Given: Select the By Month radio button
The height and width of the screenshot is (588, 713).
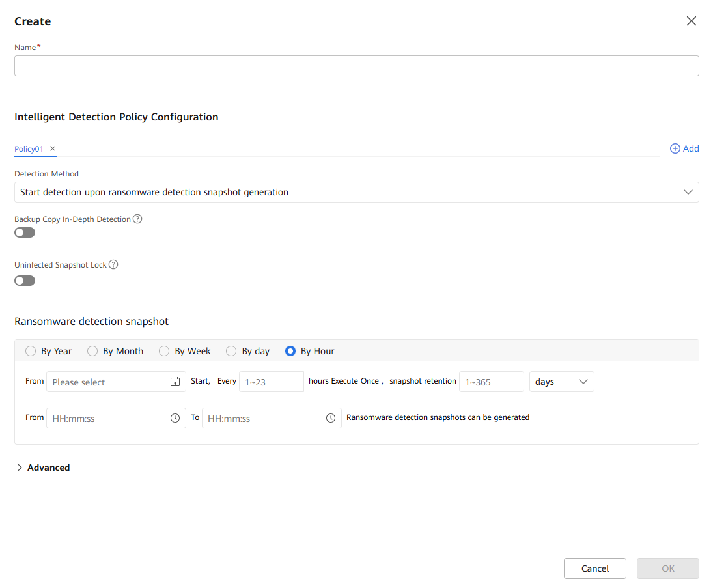Looking at the screenshot, I should pos(92,352).
